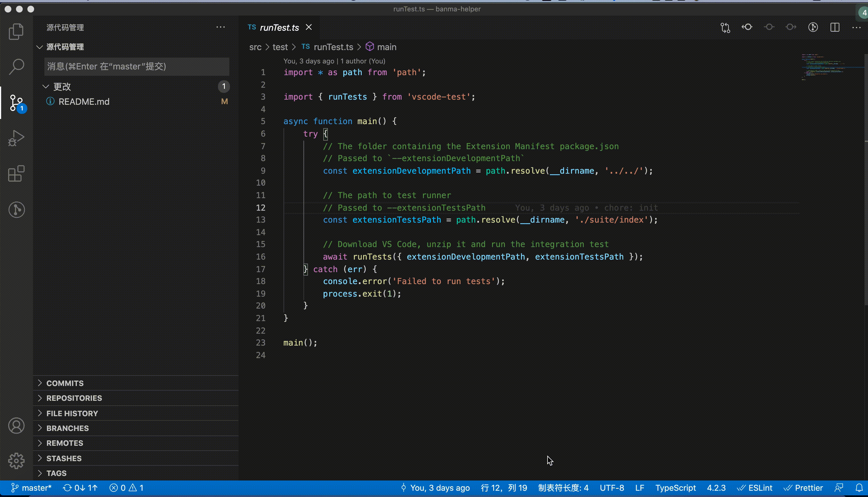Focus the commit message input field
This screenshot has height=497, width=868.
(x=137, y=66)
